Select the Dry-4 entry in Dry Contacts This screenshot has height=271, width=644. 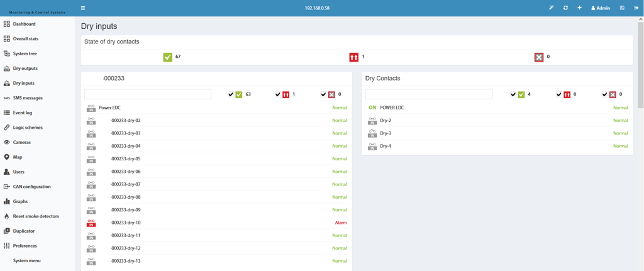click(497, 146)
